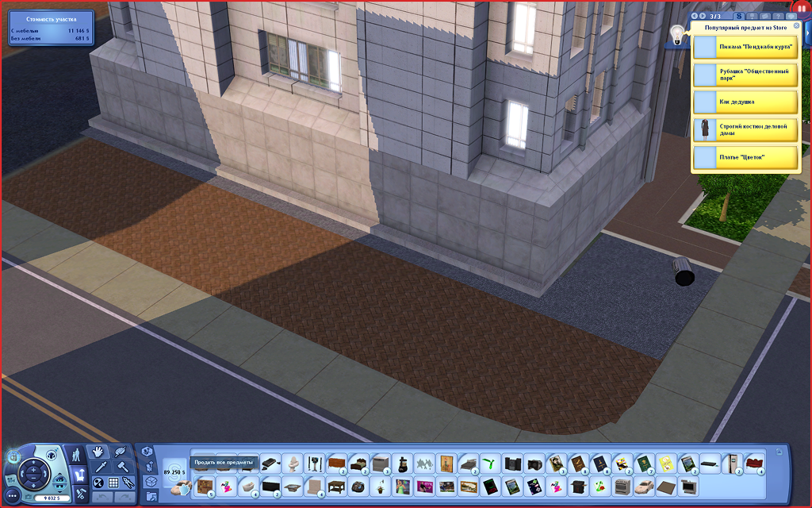This screenshot has height=508, width=812.
Task: Expand the right side panel arrow
Action: tap(808, 34)
